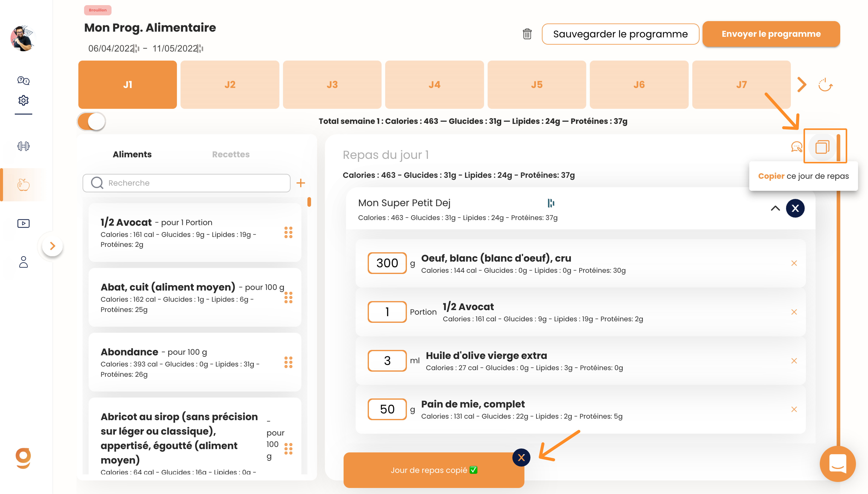The height and width of the screenshot is (494, 868).
Task: Dismiss the Jour de repas copié notification
Action: coord(521,458)
